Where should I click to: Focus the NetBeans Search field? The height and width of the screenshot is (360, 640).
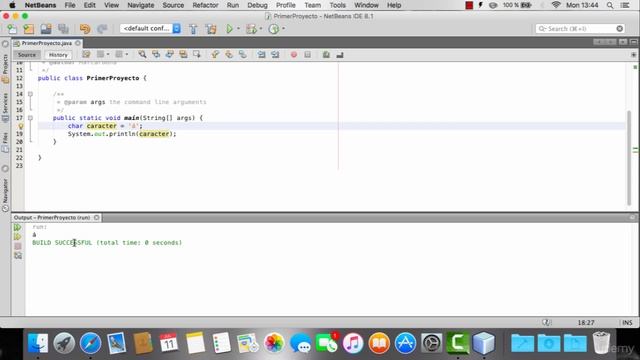point(580,29)
